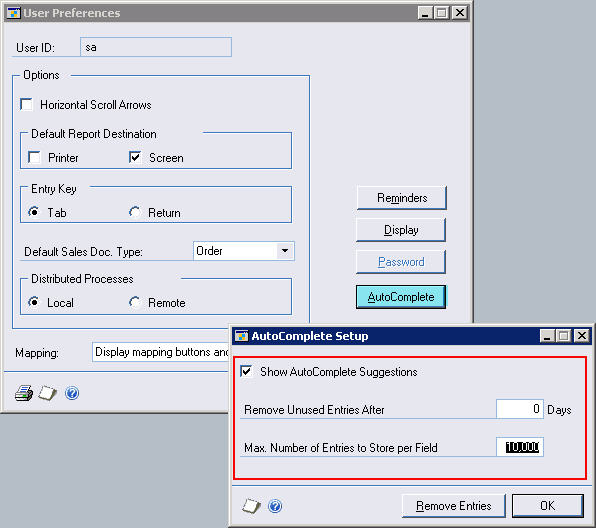Screen dimensions: 596x528
Task: Click the Password button
Action: pos(401,262)
